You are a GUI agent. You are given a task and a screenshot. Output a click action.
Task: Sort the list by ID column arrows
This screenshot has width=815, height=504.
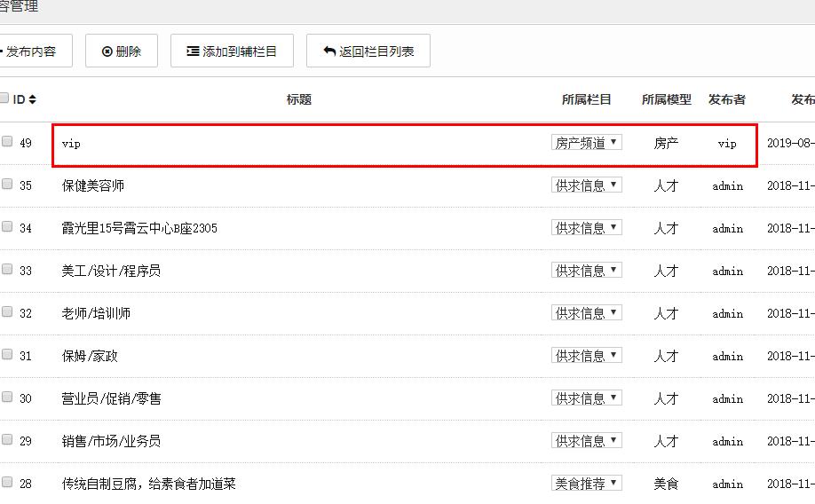click(x=33, y=99)
